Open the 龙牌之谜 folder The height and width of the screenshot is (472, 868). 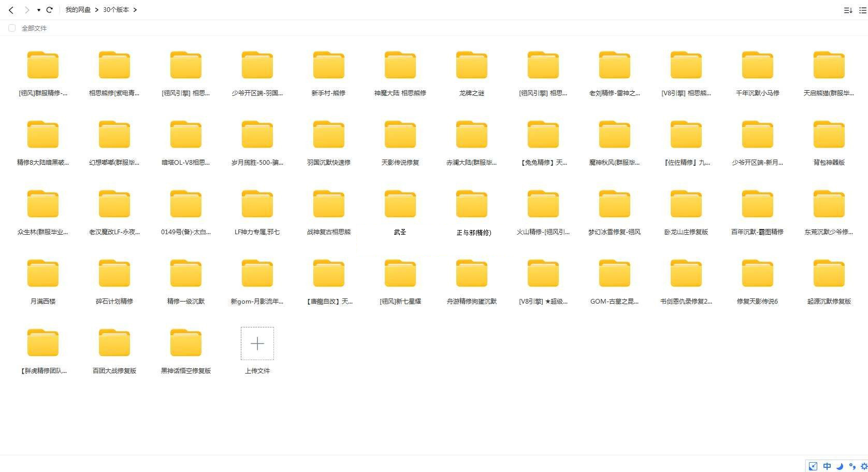471,66
